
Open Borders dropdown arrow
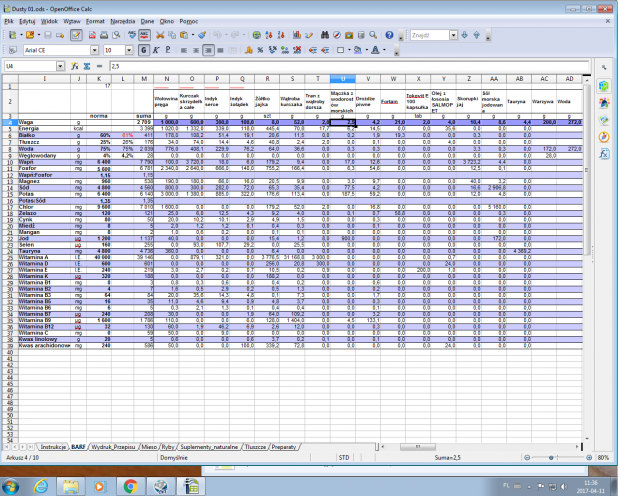(x=349, y=50)
